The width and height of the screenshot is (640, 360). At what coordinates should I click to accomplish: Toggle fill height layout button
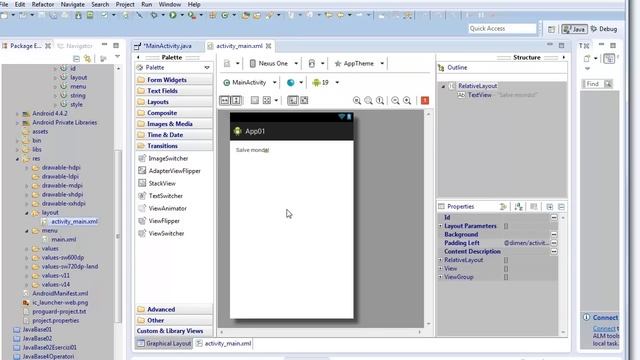click(x=236, y=100)
